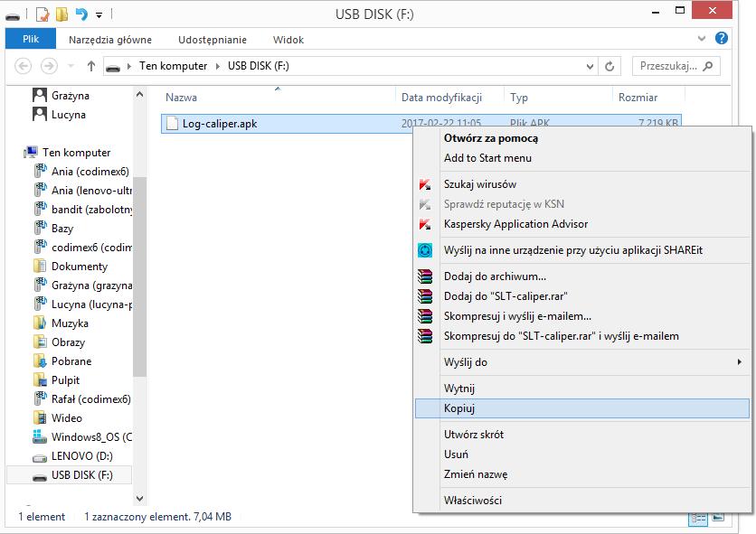The height and width of the screenshot is (534, 756).
Task: Open bandit (zabolotny network location
Action: pos(83,209)
